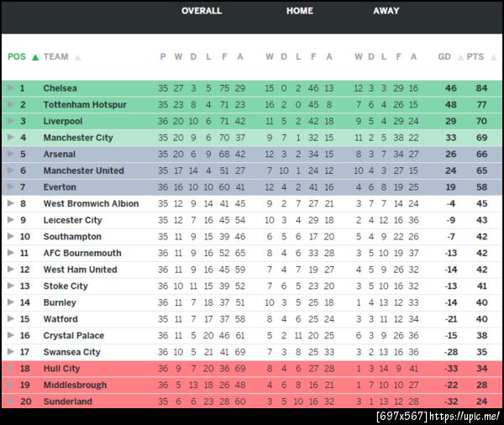
Task: Click the arrow icon beside Arsenal's row
Action: coord(10,155)
